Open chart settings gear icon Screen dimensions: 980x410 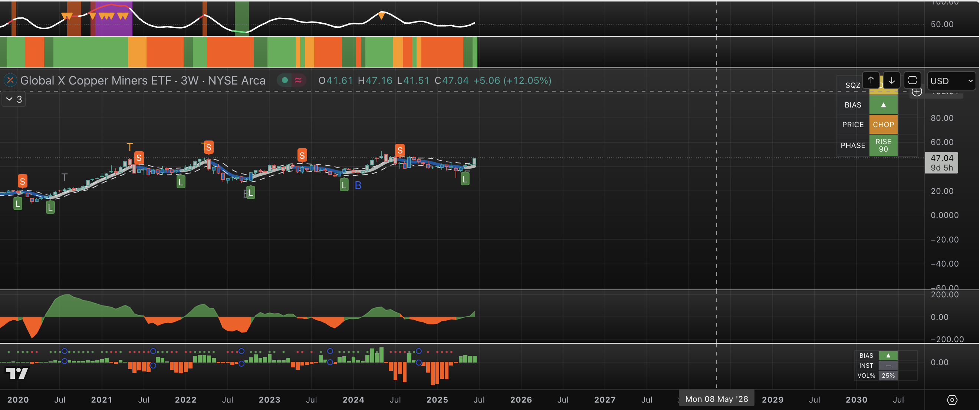pos(951,400)
